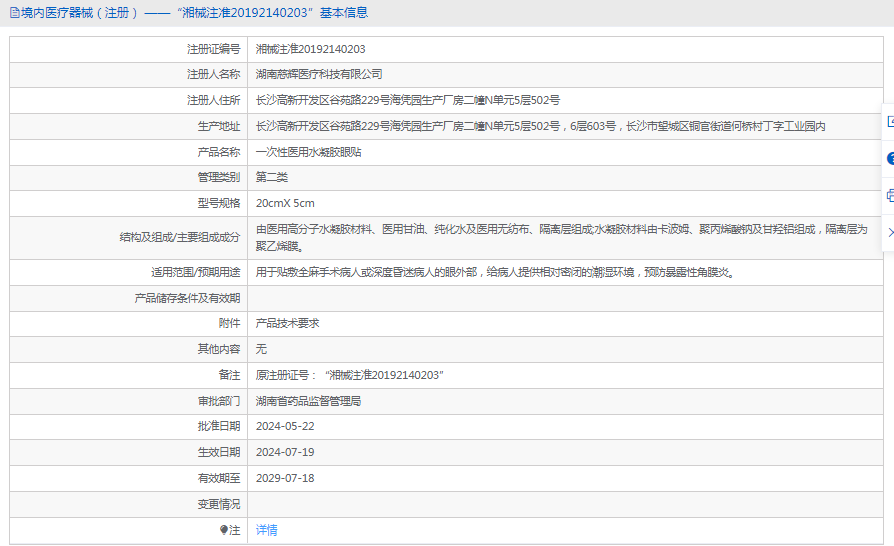Click the document icon before 境内医疗器械 title
894x546 pixels.
click(14, 13)
